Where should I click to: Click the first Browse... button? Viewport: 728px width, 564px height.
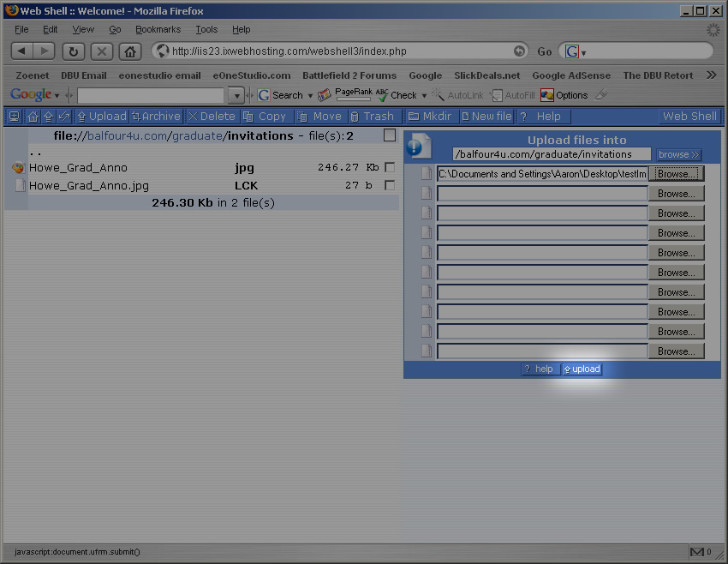pyautogui.click(x=677, y=174)
